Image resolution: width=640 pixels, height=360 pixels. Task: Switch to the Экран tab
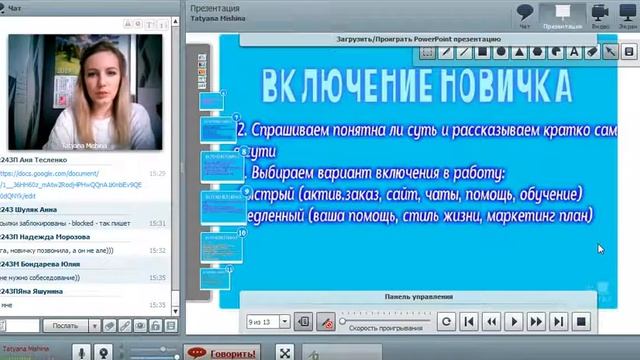coord(627,16)
